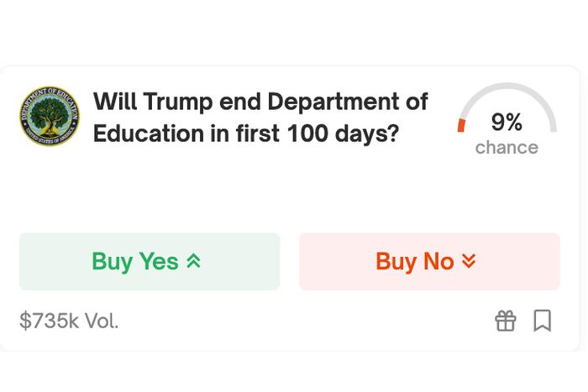Click the green double up-chevron icon
Viewport: 588px width, 392px height.
[193, 261]
